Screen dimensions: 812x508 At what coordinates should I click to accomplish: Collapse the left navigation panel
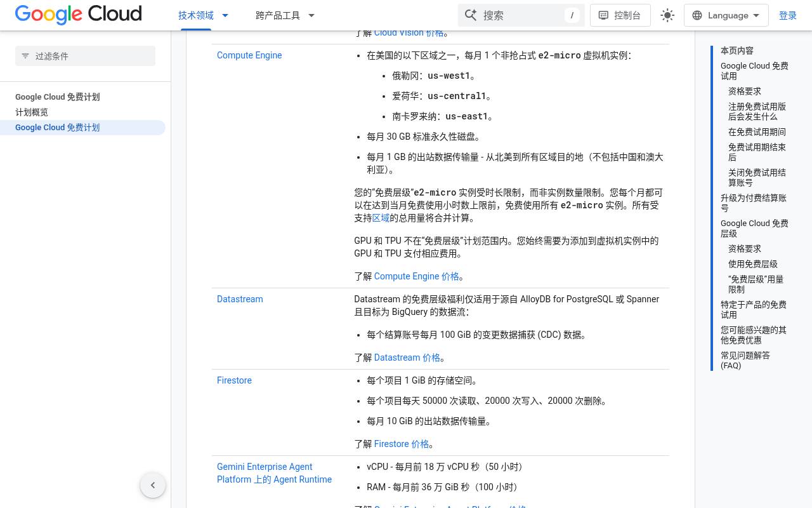point(153,485)
